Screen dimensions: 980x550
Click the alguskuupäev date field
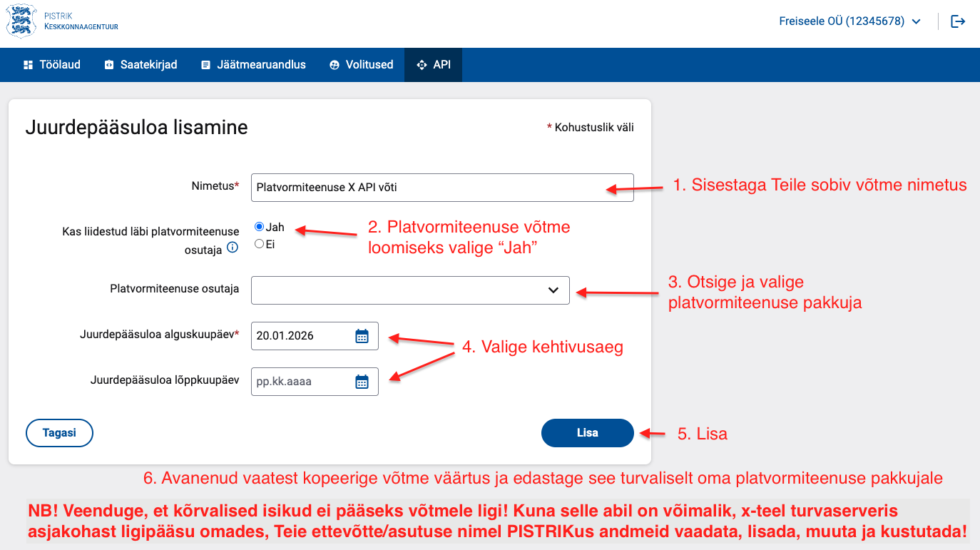click(x=315, y=336)
